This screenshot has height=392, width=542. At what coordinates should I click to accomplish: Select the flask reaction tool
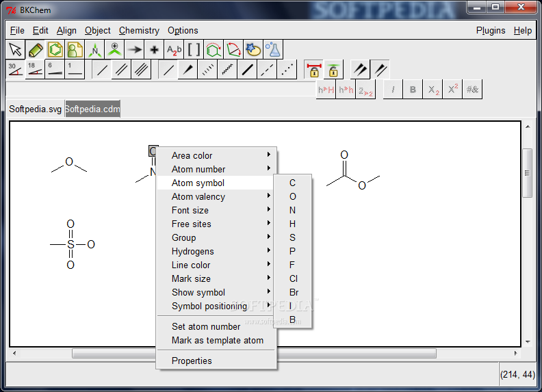273,50
